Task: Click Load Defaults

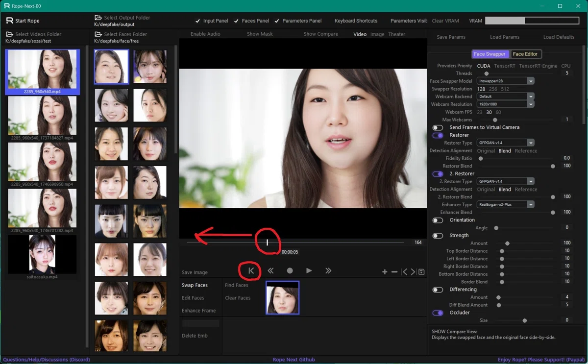Action: click(559, 37)
